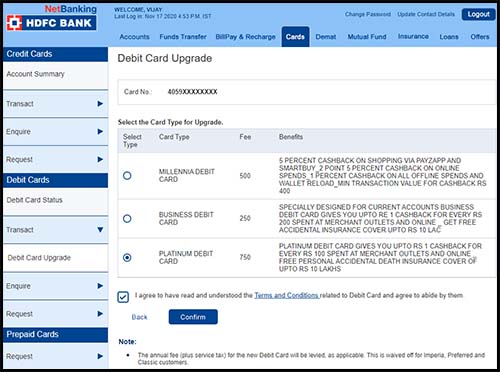Screen dimensions: 500x372
Task: Open the Funds Transfer tab
Action: pos(183,37)
